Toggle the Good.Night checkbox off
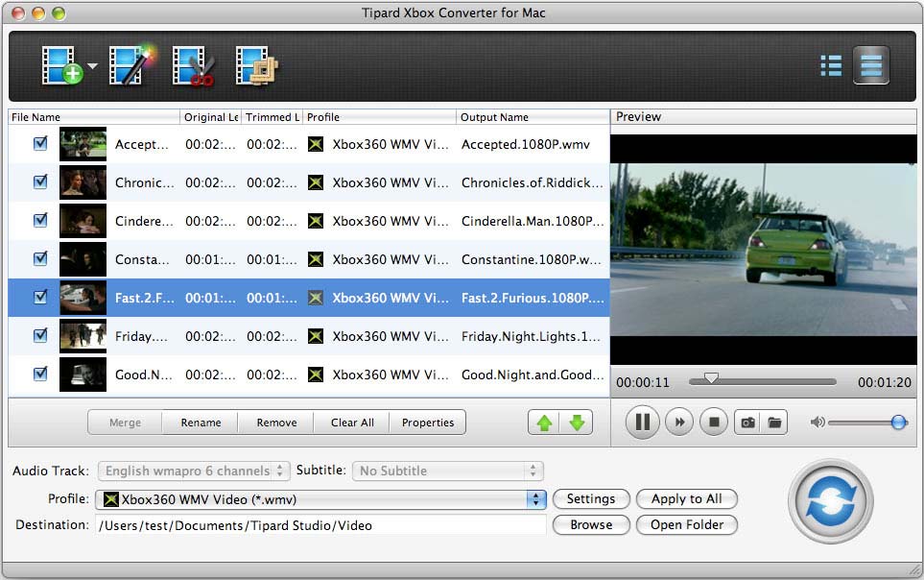This screenshot has height=580, width=924. (x=38, y=375)
